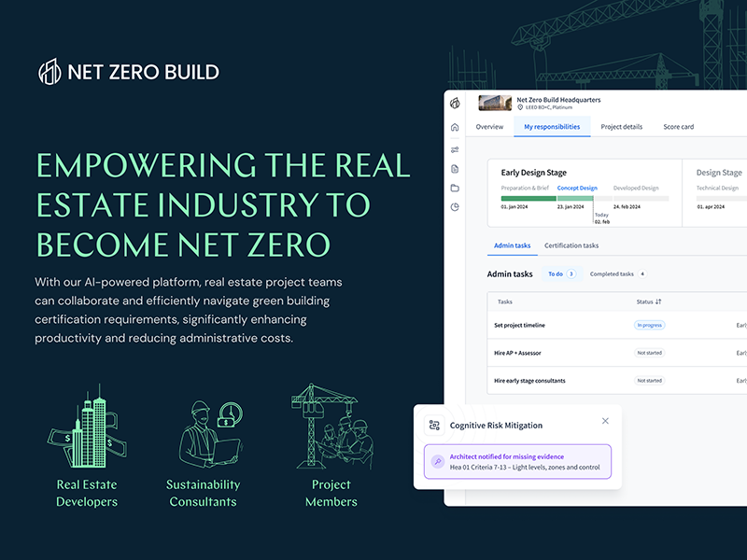Click the 23. jan 2024 date
The height and width of the screenshot is (560, 747).
tap(571, 207)
